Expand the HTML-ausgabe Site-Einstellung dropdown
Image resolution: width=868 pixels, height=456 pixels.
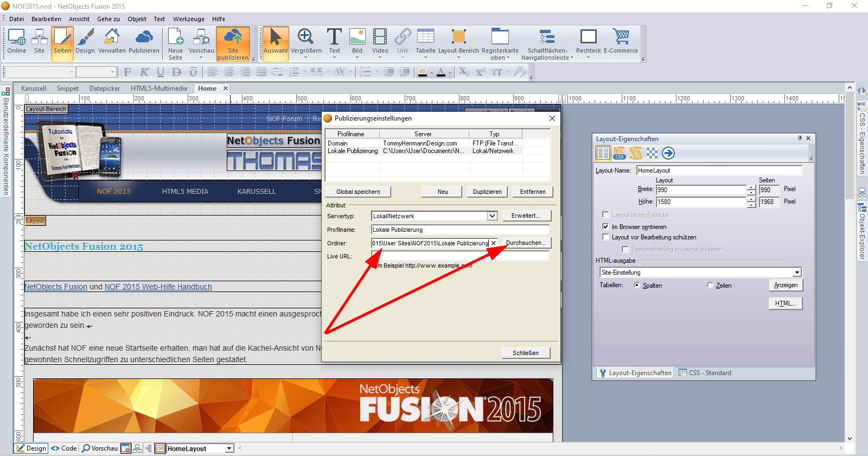click(x=796, y=273)
